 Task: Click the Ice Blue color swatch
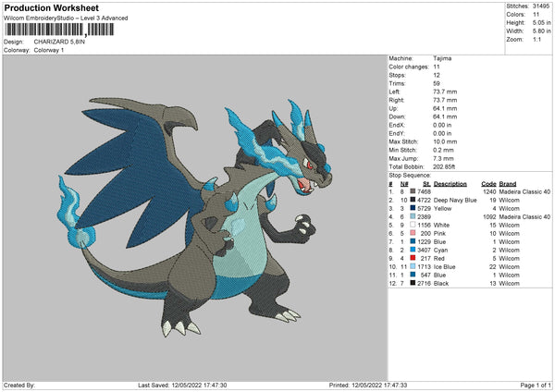point(413,266)
